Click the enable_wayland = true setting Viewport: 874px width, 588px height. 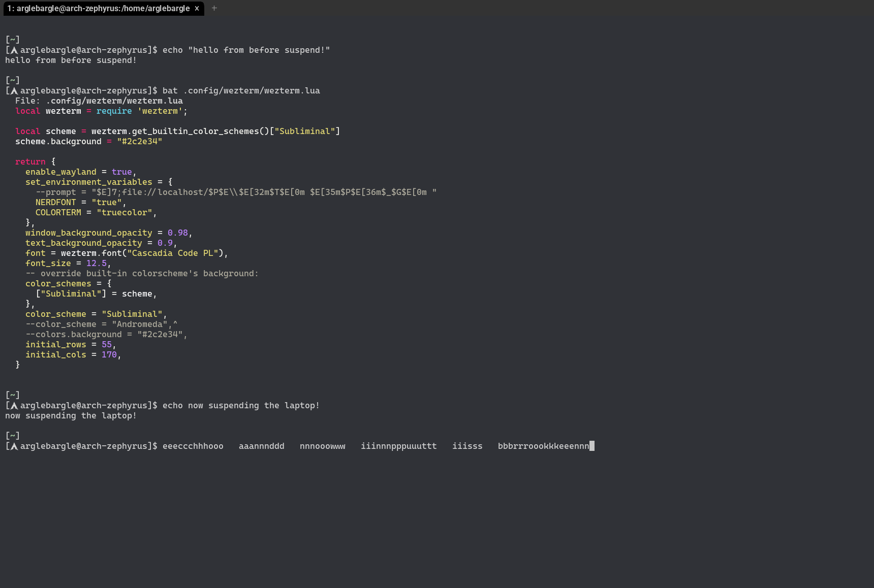pos(79,172)
